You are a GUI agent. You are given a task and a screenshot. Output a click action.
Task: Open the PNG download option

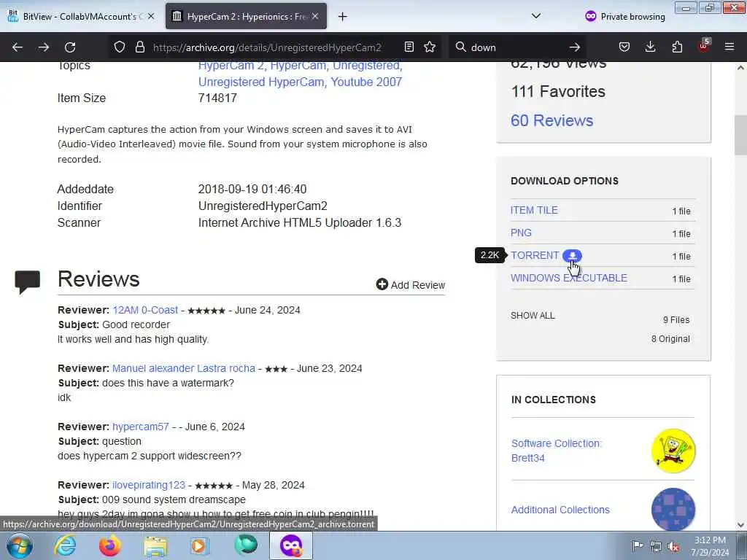[x=521, y=233]
